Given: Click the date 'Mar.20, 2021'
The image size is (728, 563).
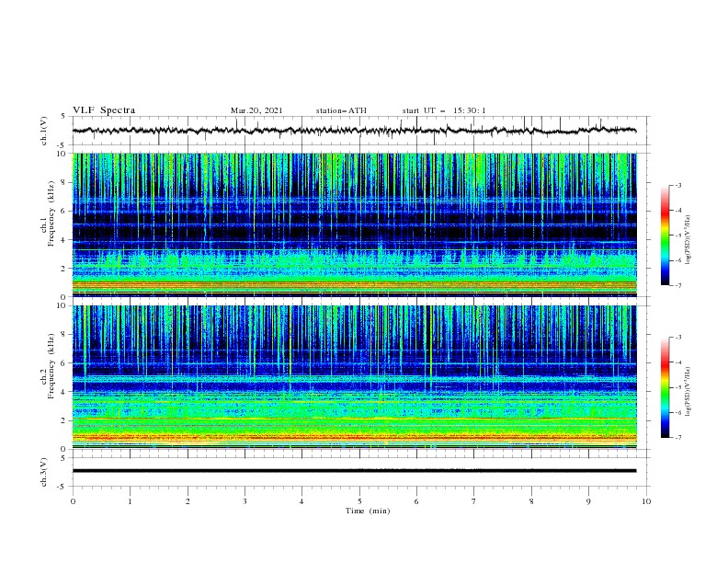Looking at the screenshot, I should coord(256,110).
